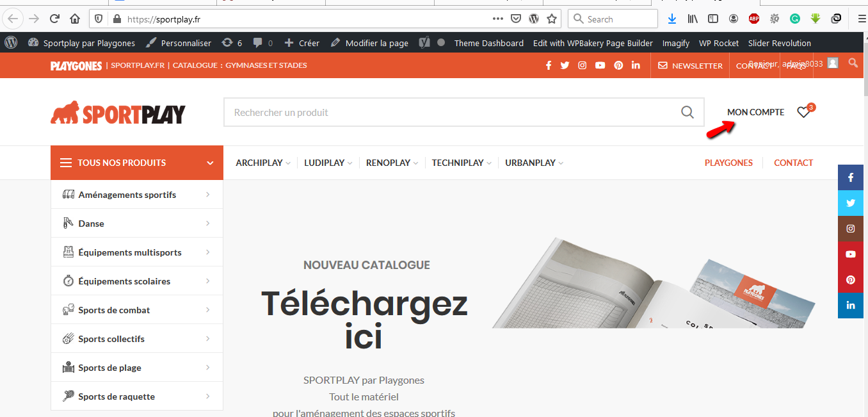This screenshot has height=417, width=868.
Task: Open WP Rocket admin bar item
Action: 719,43
